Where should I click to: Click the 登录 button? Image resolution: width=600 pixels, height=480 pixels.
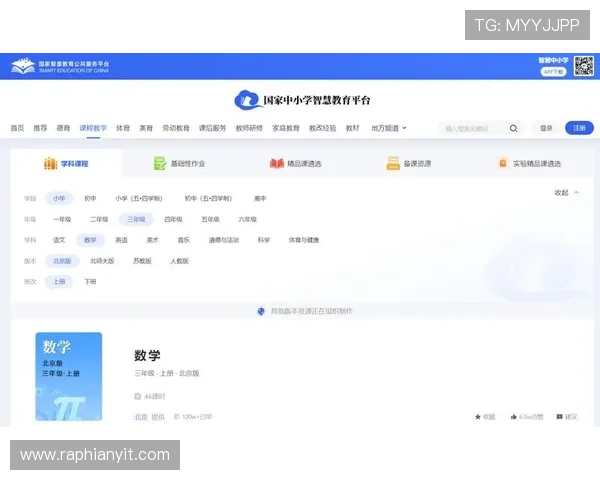pyautogui.click(x=546, y=128)
